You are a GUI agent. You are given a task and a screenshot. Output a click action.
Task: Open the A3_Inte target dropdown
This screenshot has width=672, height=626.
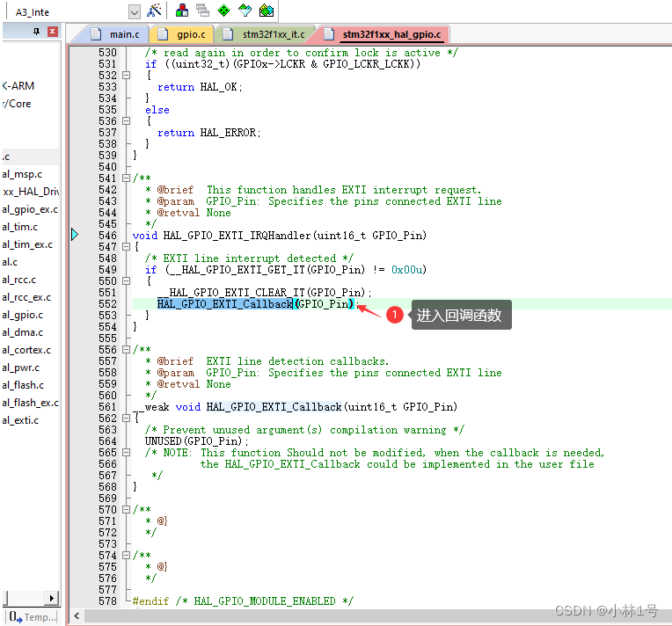pos(135,12)
